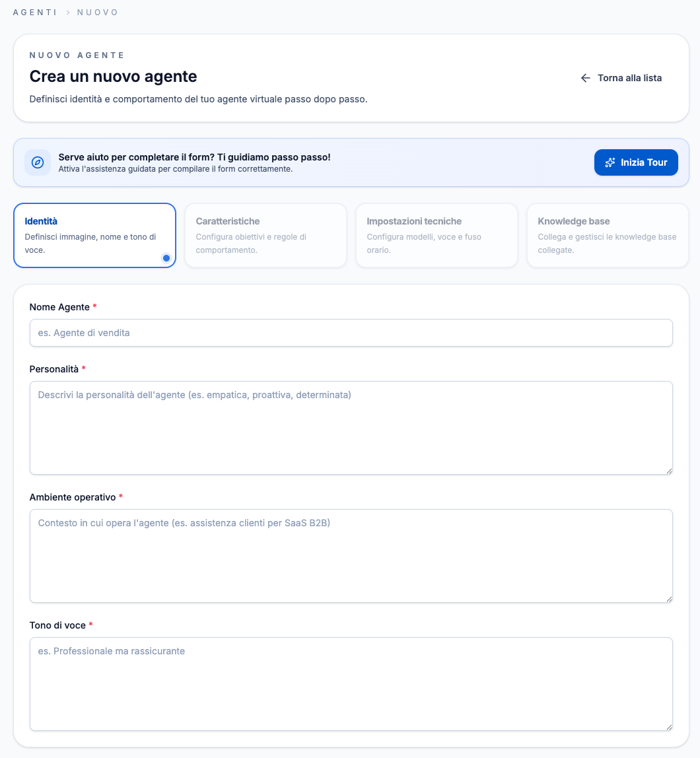
Task: Click the breadcrumb chevron separator
Action: 67,13
